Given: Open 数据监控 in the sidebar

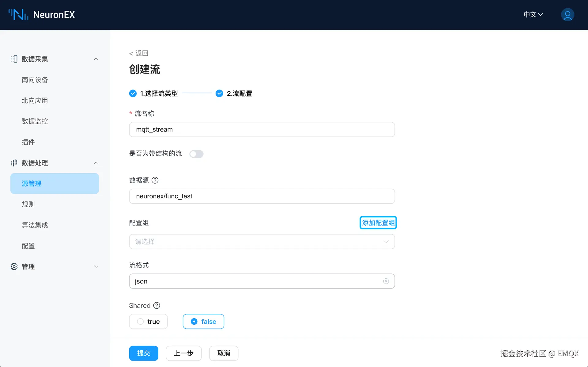Looking at the screenshot, I should point(35,121).
